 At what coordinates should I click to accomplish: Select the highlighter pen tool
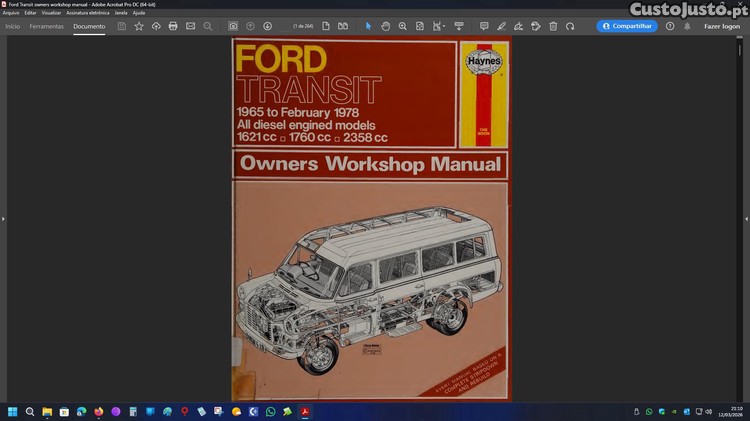501,26
